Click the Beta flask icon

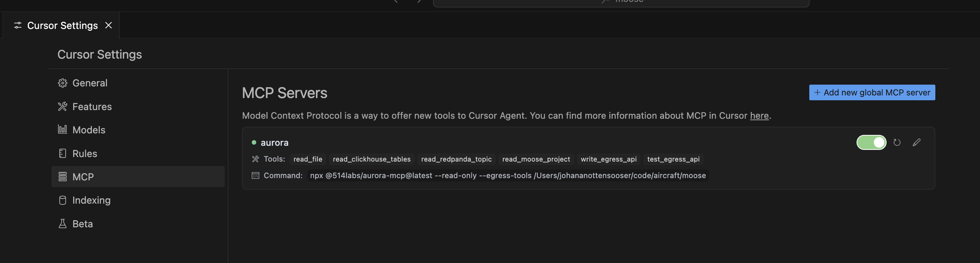click(x=62, y=224)
